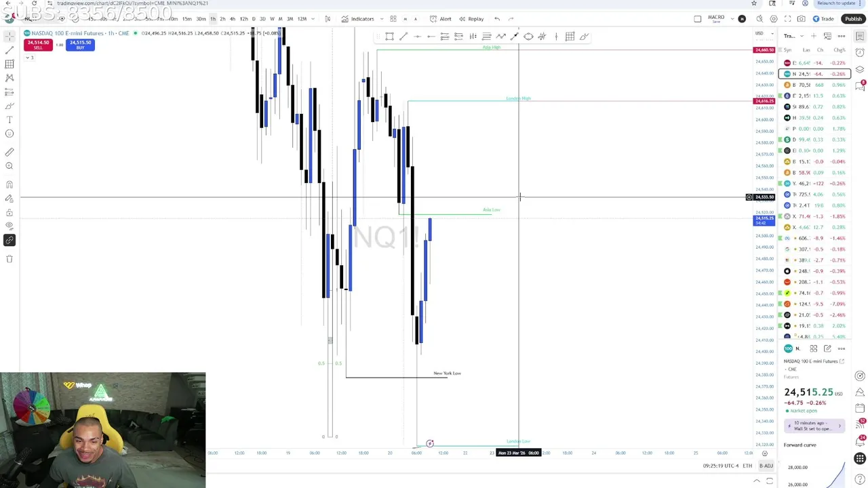Open the measure ruler tool
The height and width of the screenshot is (488, 868).
9,152
